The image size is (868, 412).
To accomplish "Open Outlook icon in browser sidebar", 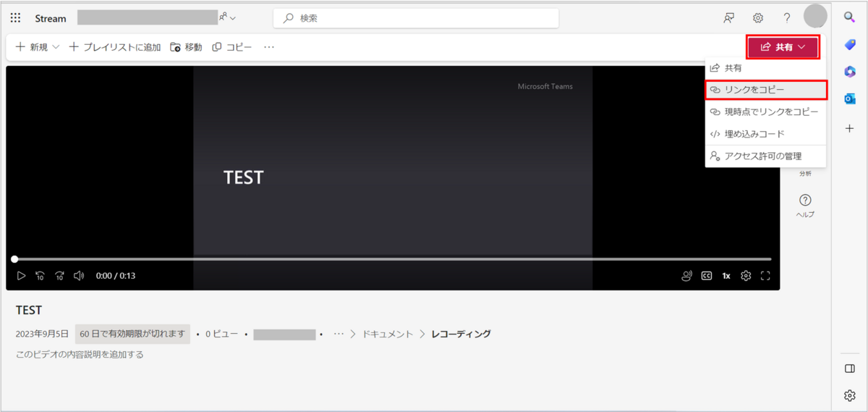I will click(850, 99).
